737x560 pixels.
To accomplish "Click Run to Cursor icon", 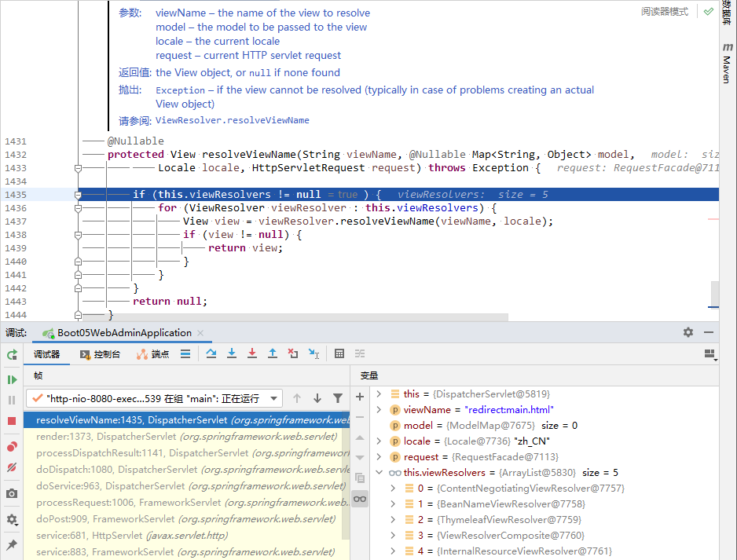I will pyautogui.click(x=313, y=353).
